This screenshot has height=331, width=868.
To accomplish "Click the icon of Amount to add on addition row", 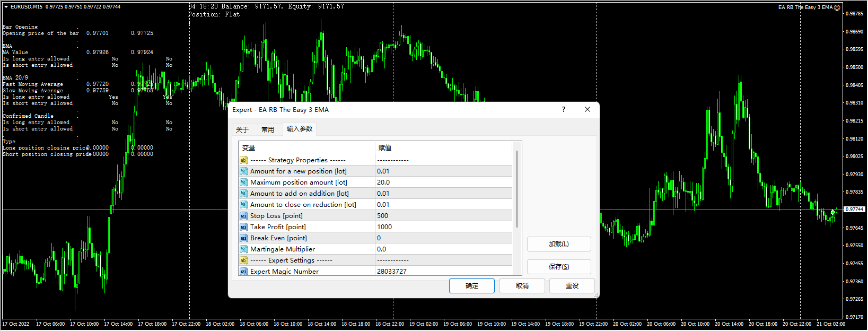I will 243,194.
